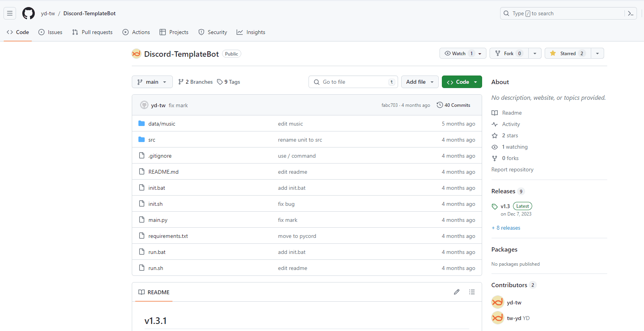This screenshot has height=331, width=644.
Task: Click the requirements.txt file icon
Action: tap(142, 236)
